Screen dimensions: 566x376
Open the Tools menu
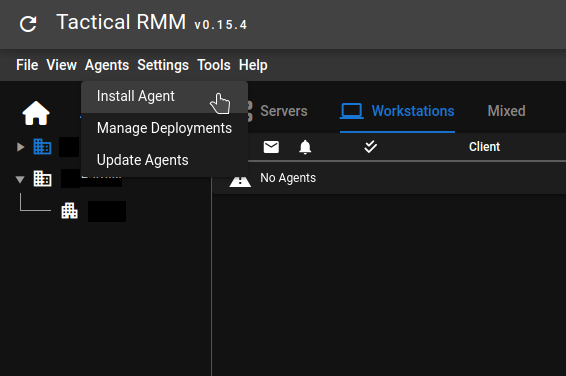pos(214,65)
